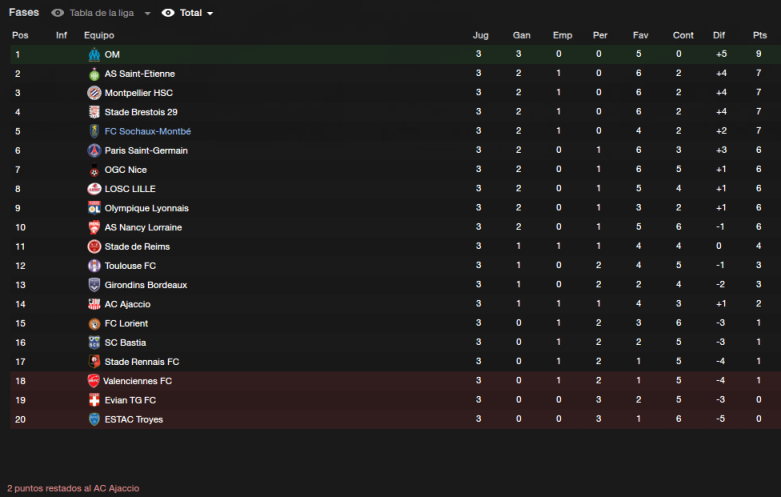The image size is (781, 497).
Task: Toggle the eye icon next to Total
Action: (168, 13)
